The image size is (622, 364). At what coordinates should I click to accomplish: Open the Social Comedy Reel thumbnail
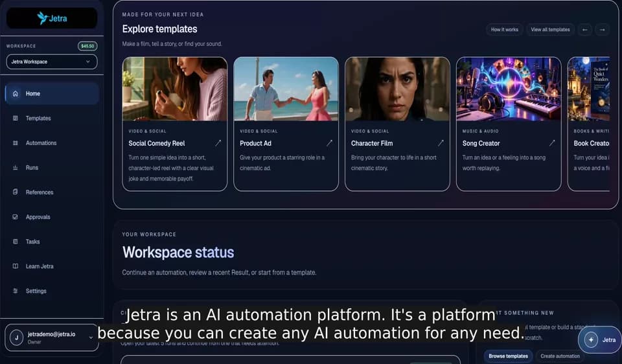175,89
